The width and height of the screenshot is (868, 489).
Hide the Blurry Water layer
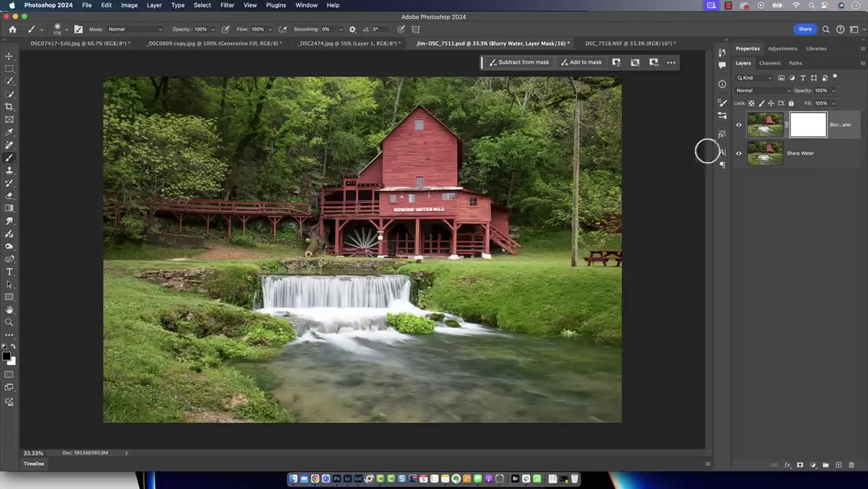(739, 124)
